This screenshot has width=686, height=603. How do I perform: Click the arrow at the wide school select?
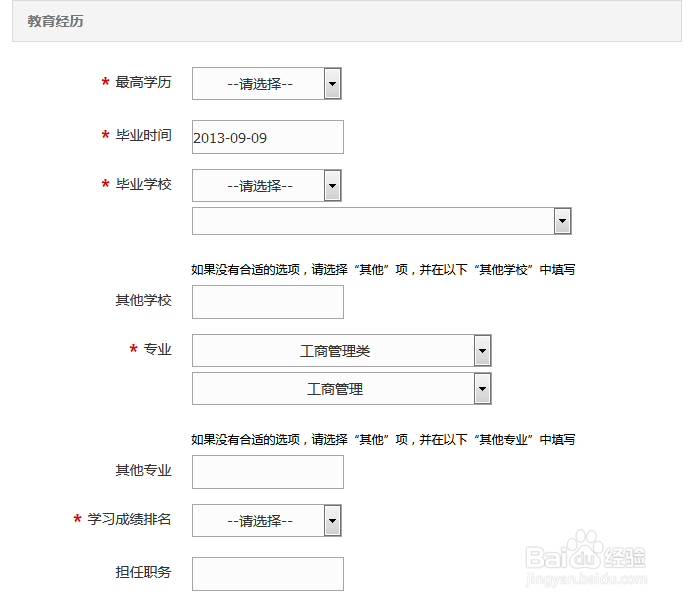coord(562,221)
